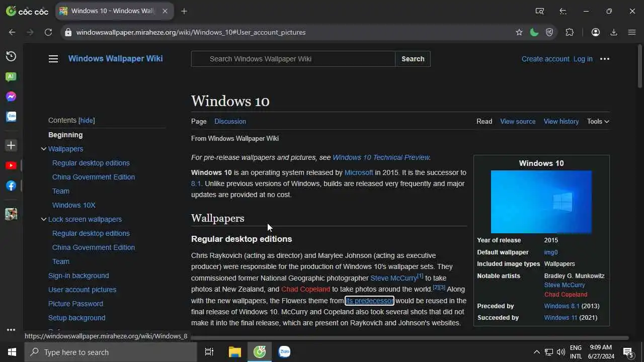Focus the Search Windows Wallpaper Wiki field
The width and height of the screenshot is (644, 362).
pos(293,59)
